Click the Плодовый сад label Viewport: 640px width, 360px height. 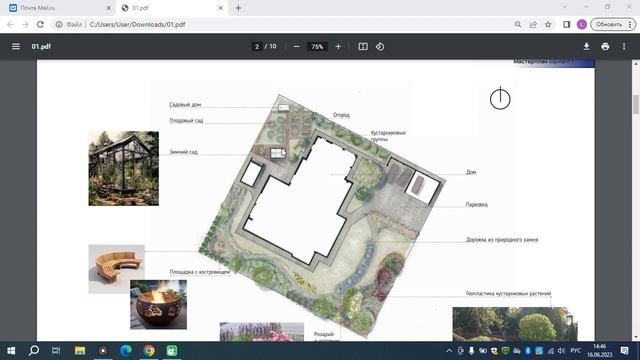pos(186,120)
